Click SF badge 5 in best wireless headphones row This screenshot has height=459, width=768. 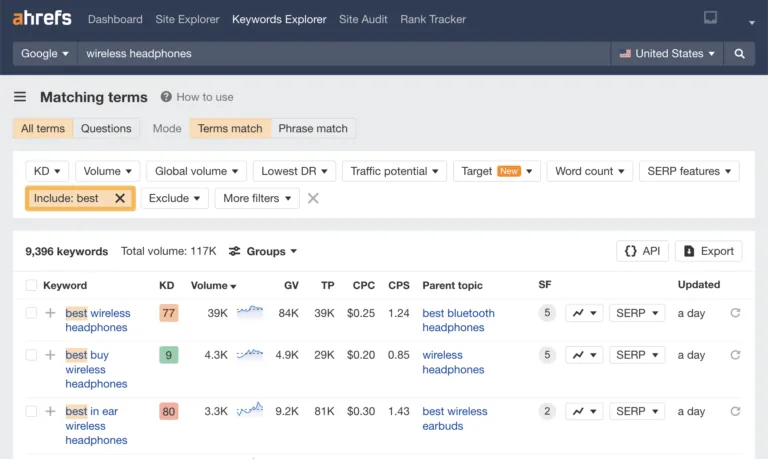coord(547,313)
